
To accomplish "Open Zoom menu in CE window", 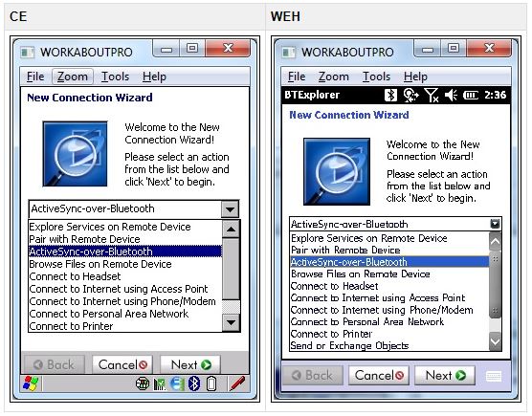I will tap(73, 77).
